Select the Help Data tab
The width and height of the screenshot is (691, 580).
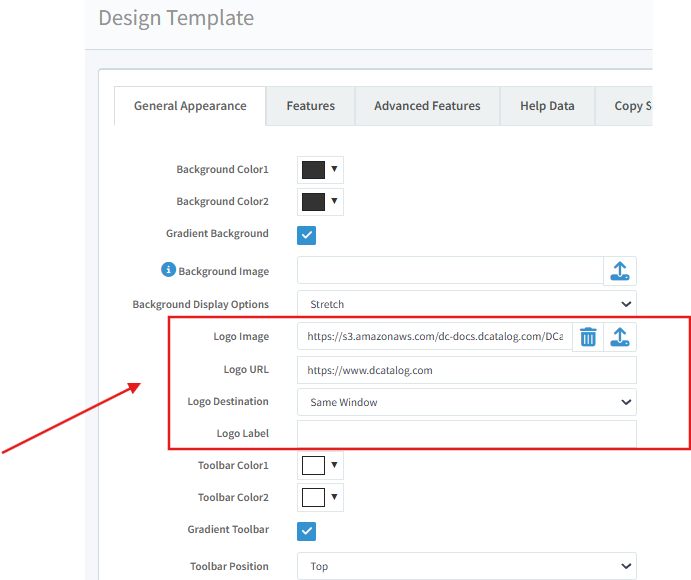coord(547,106)
